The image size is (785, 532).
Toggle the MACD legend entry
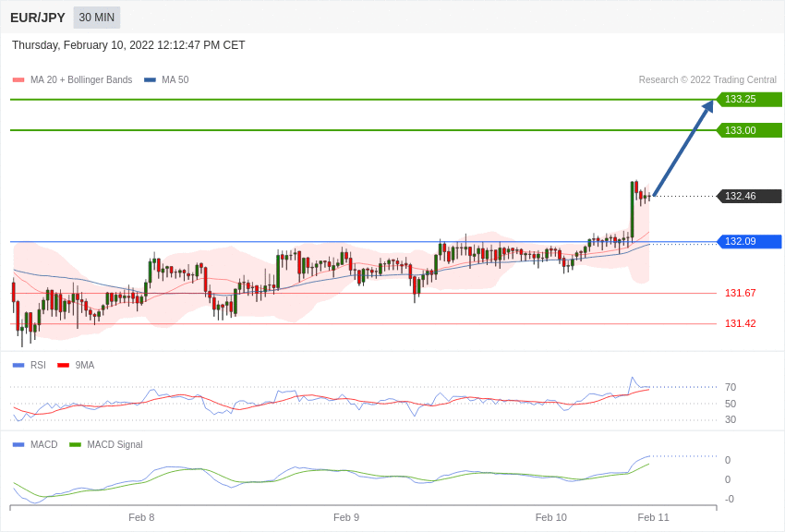[x=35, y=444]
